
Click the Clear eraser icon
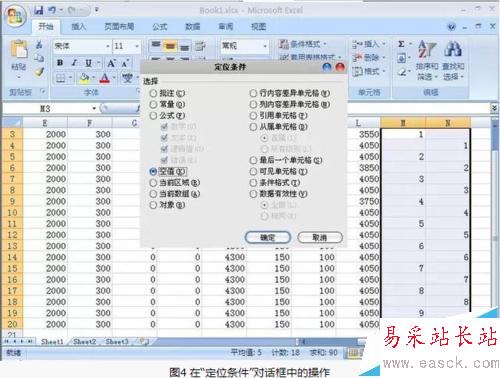coord(402,72)
